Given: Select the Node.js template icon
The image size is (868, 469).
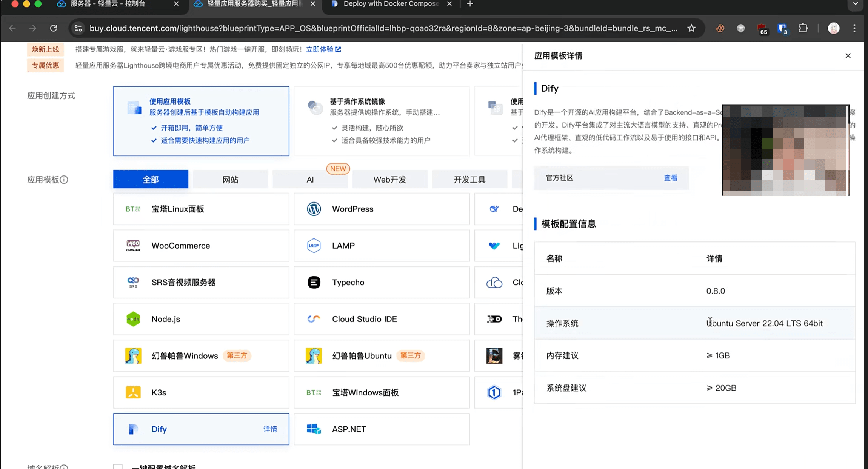Looking at the screenshot, I should 133,319.
